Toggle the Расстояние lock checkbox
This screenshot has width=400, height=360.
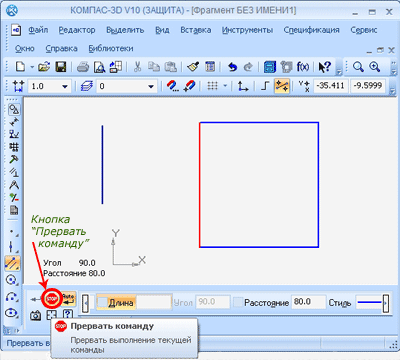238,302
